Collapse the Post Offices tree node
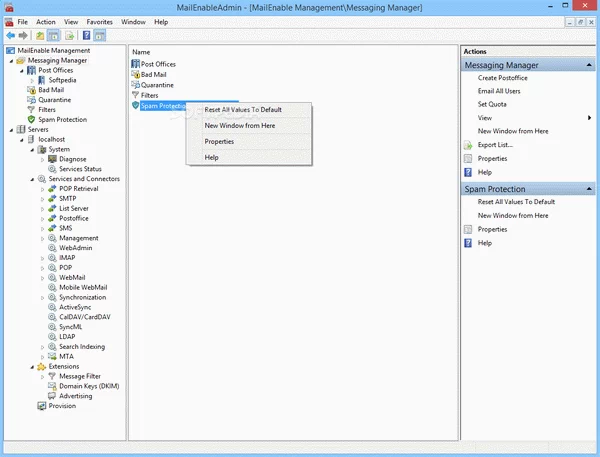600x457 pixels. click(x=22, y=71)
